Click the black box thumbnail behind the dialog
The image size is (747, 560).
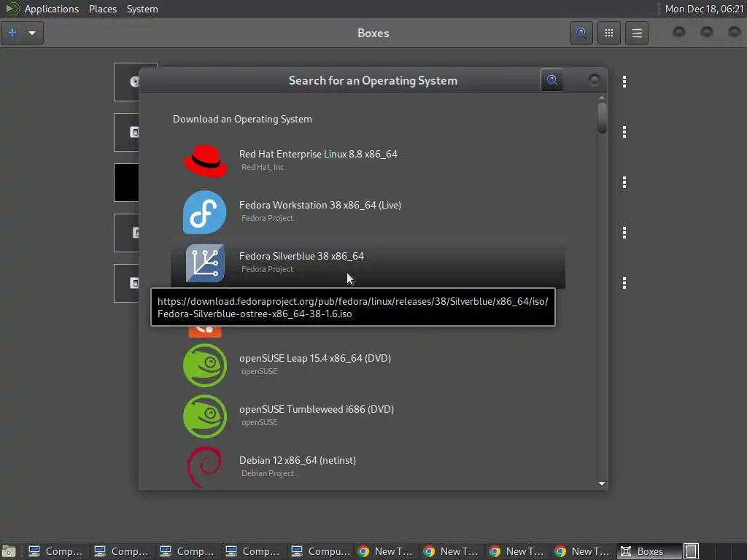[x=126, y=183]
